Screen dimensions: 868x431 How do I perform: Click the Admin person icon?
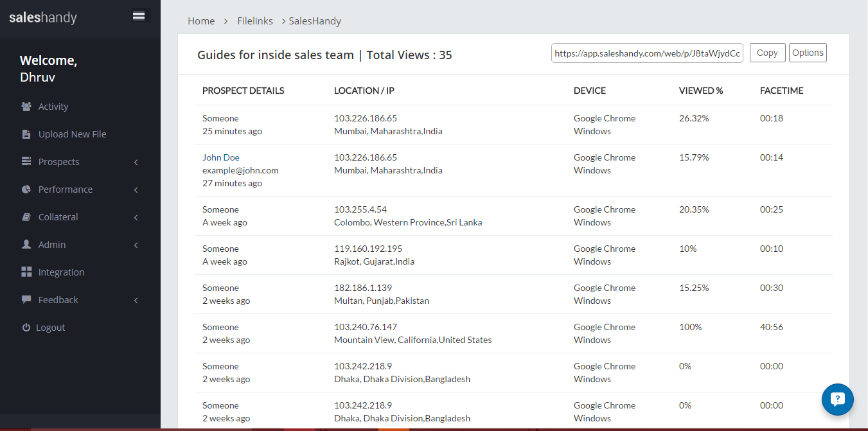tap(26, 245)
